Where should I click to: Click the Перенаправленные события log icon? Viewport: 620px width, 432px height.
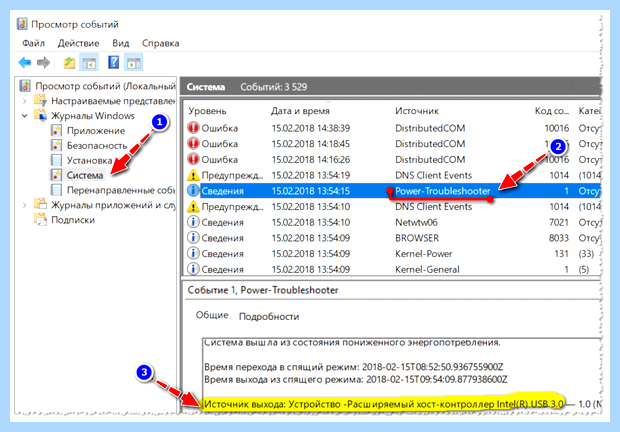57,190
